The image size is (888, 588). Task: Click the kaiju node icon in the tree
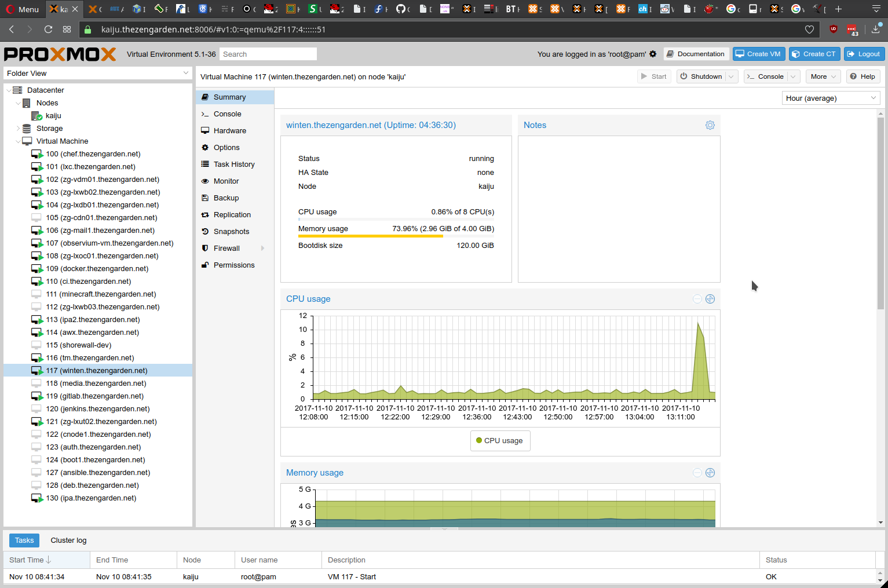tap(37, 116)
